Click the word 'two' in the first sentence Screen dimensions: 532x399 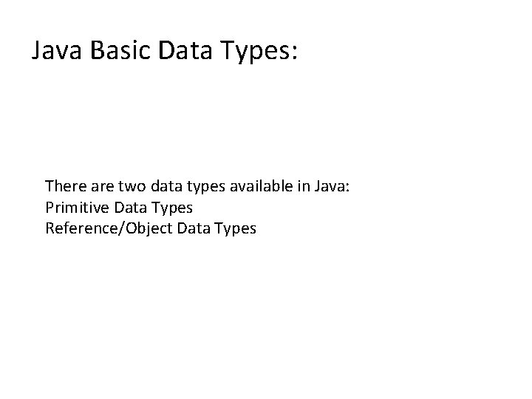pos(132,186)
